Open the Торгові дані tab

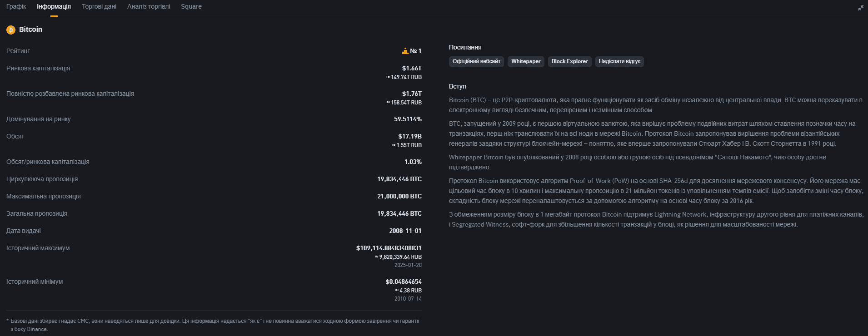click(x=99, y=6)
